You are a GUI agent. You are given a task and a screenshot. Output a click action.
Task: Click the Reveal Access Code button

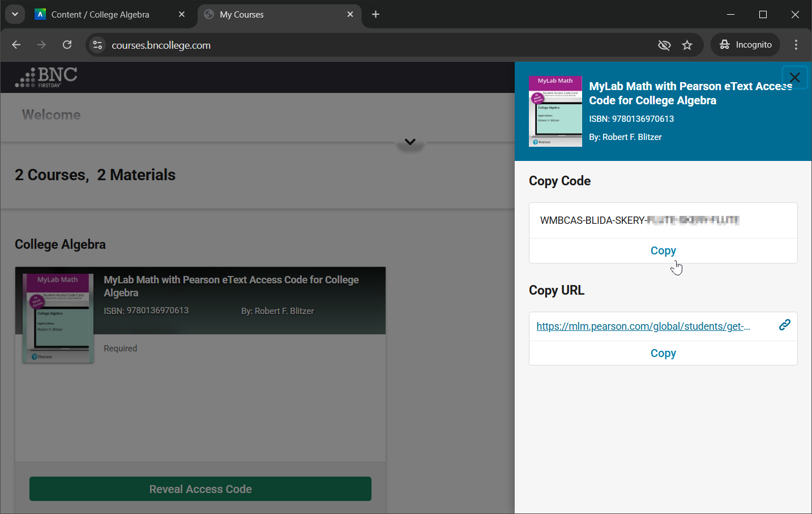(x=200, y=489)
